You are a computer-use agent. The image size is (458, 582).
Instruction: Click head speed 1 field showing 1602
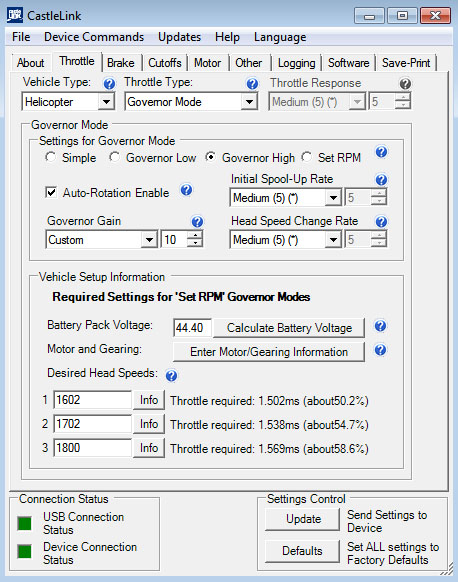pyautogui.click(x=93, y=400)
